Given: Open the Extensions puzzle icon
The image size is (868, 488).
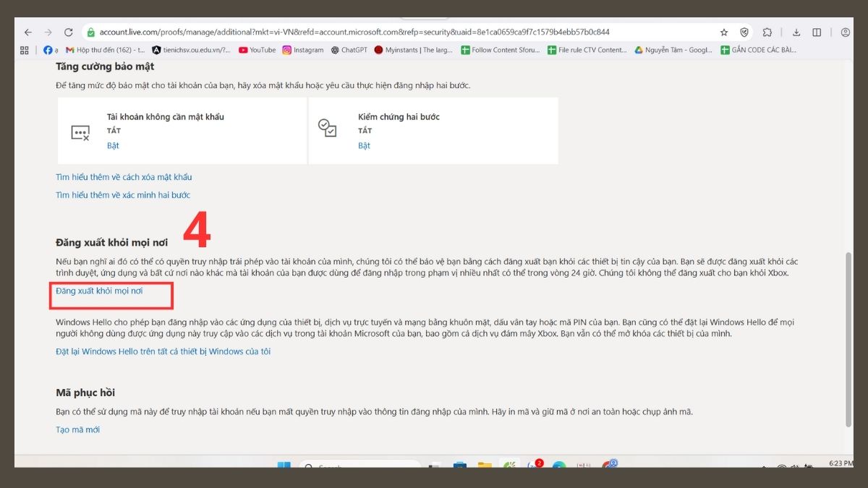Looking at the screenshot, I should point(767,33).
